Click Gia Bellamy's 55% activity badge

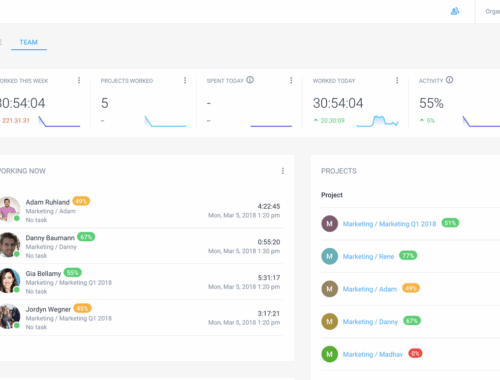[x=72, y=273]
